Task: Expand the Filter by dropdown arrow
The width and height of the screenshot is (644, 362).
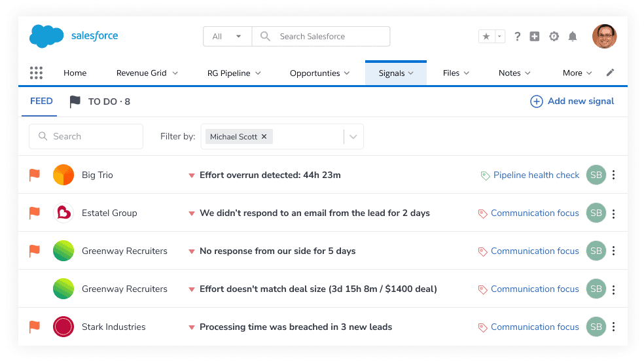Action: pos(353,137)
